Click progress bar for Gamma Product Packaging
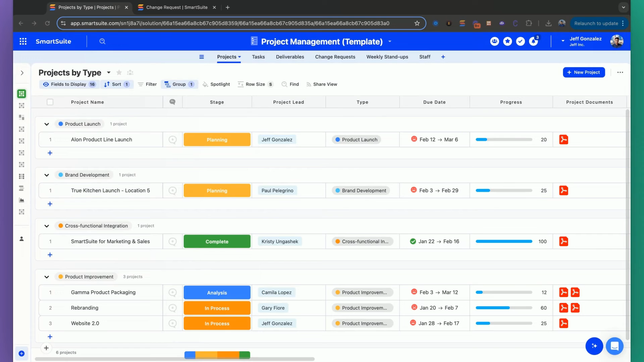Image resolution: width=644 pixels, height=362 pixels. (504, 293)
